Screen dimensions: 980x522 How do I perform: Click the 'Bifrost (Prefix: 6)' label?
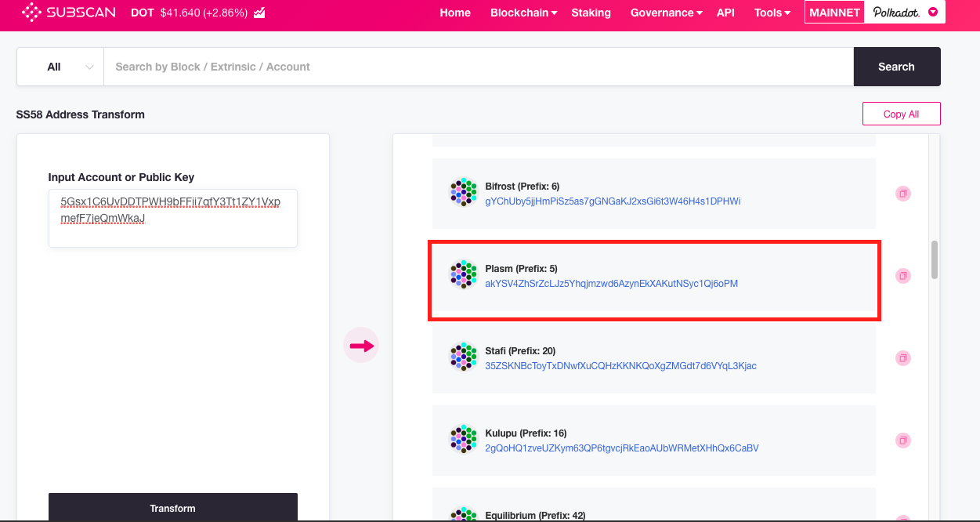522,187
